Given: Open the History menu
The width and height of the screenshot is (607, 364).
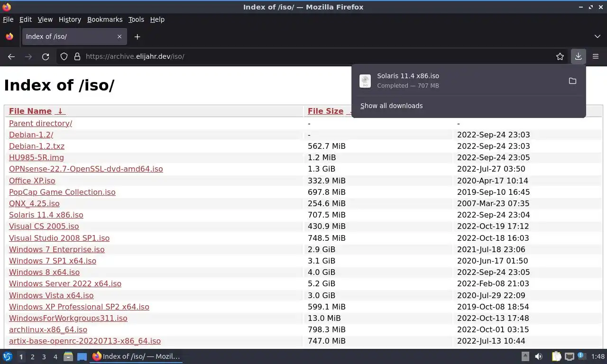Looking at the screenshot, I should pyautogui.click(x=70, y=19).
